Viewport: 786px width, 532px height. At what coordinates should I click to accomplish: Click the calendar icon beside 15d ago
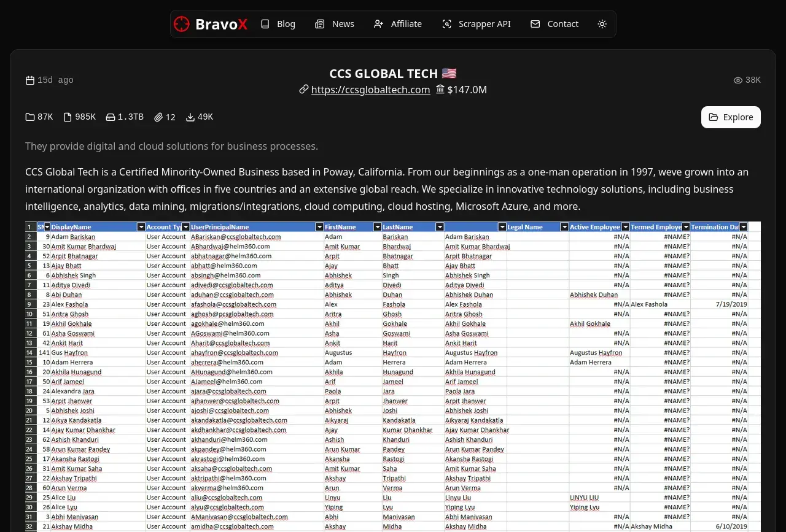tap(30, 80)
